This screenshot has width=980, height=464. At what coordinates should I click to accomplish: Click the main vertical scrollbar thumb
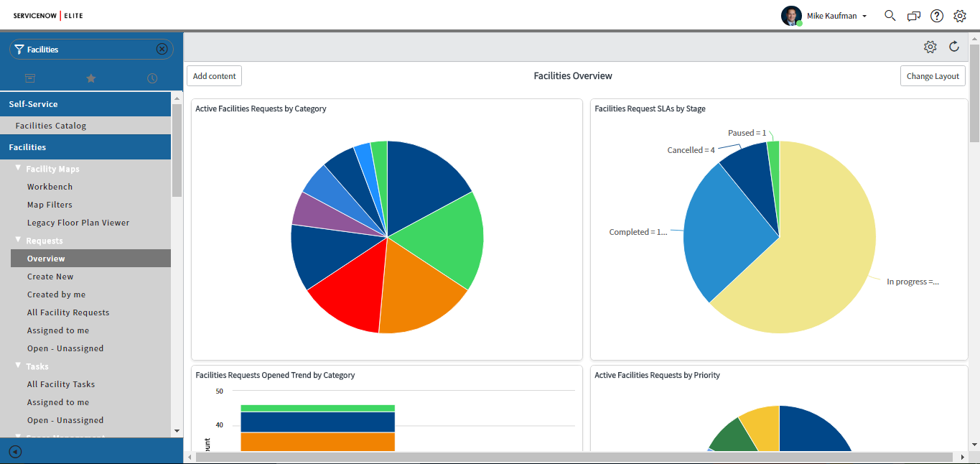pos(974,93)
